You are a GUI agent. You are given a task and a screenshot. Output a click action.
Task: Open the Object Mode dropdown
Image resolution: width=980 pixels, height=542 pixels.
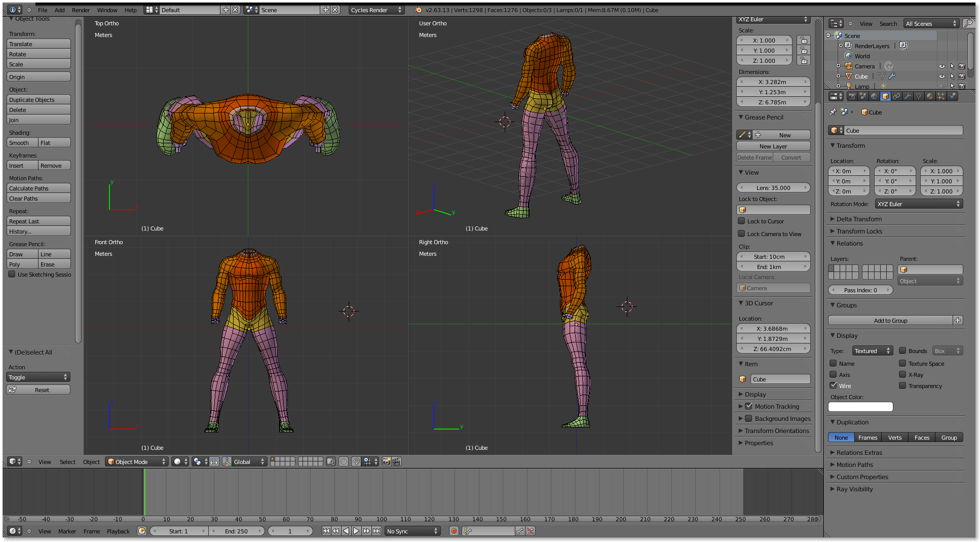(x=136, y=461)
